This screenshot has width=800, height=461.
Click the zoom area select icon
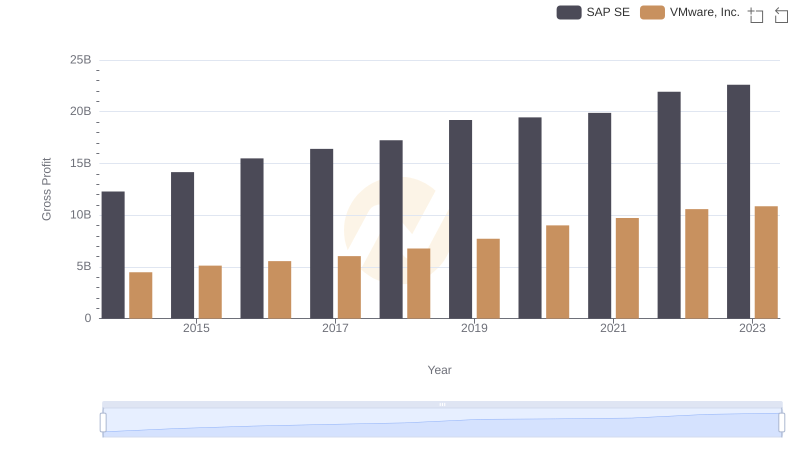[x=756, y=15]
